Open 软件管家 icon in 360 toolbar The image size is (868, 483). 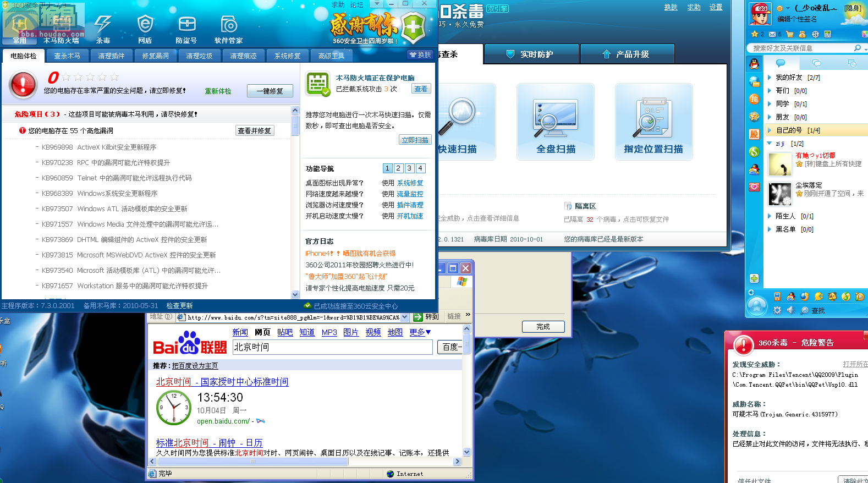coord(229,29)
